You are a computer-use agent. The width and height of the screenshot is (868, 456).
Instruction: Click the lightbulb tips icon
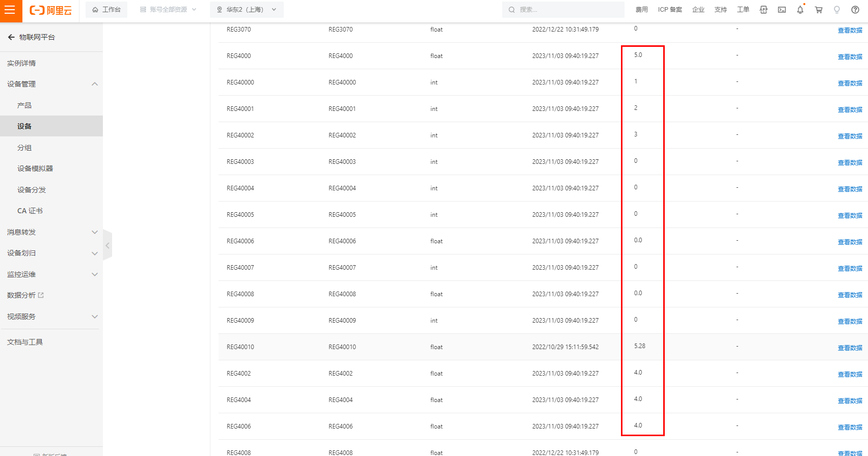coord(837,10)
